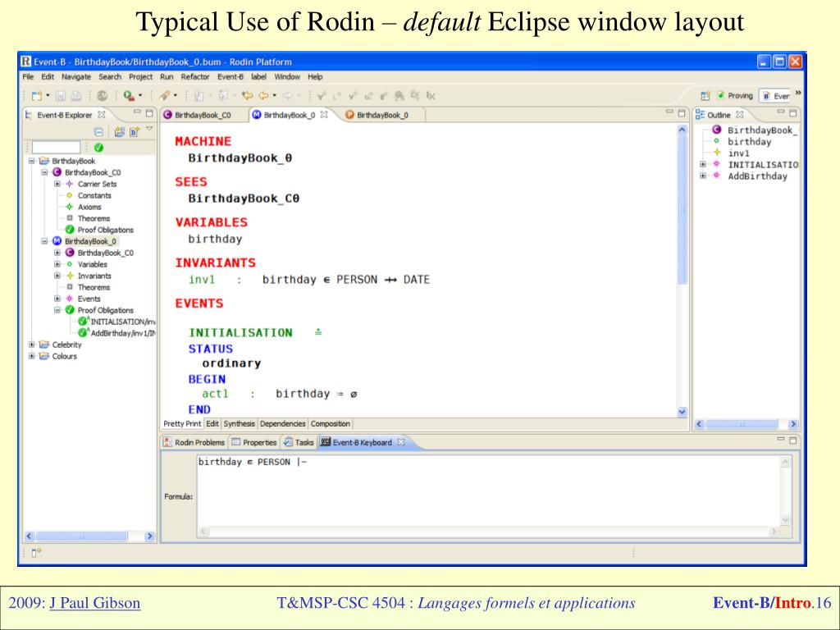Click the fast view icon in status bar
This screenshot has width=840, height=630.
point(36,552)
